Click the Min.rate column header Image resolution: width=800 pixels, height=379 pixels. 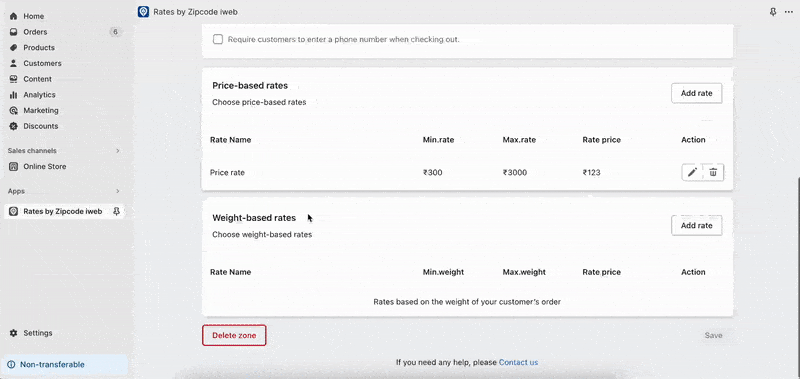[438, 140]
